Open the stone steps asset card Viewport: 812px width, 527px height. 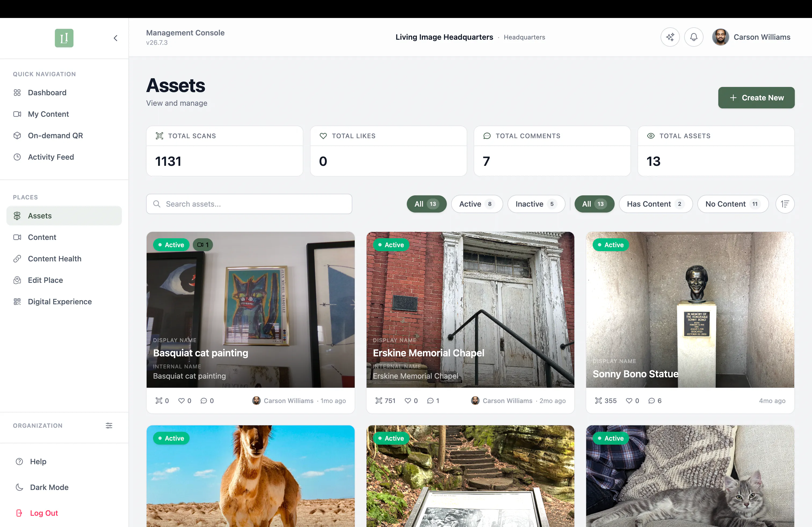[470, 476]
